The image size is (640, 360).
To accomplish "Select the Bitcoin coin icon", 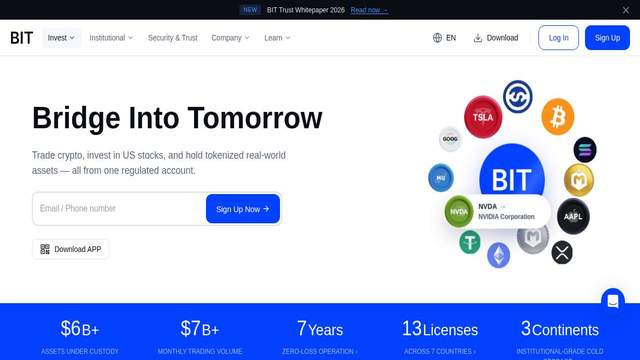I will [558, 117].
